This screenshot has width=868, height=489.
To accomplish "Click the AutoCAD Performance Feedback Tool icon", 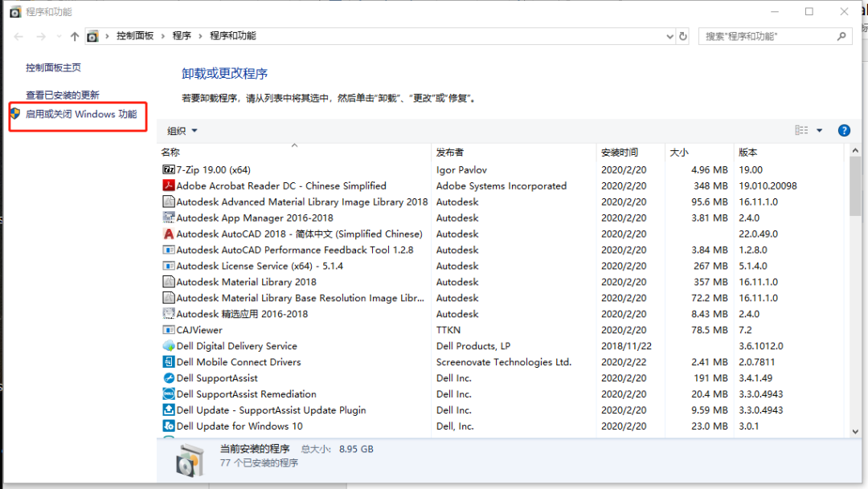I will pos(168,250).
